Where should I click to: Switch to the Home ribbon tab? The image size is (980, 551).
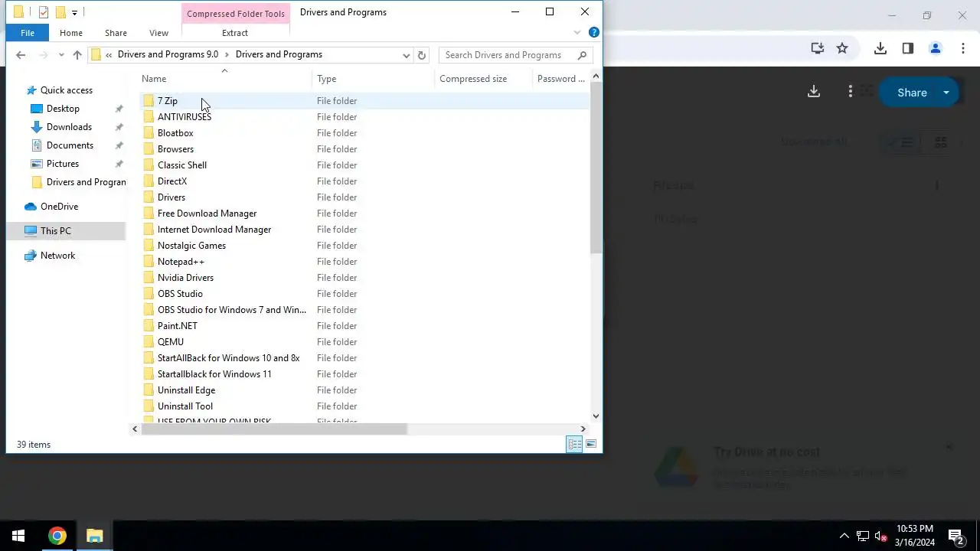[70, 33]
